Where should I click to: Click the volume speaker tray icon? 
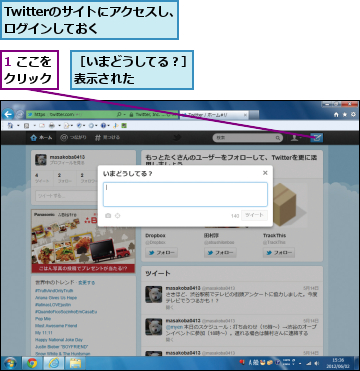[x=316, y=363]
